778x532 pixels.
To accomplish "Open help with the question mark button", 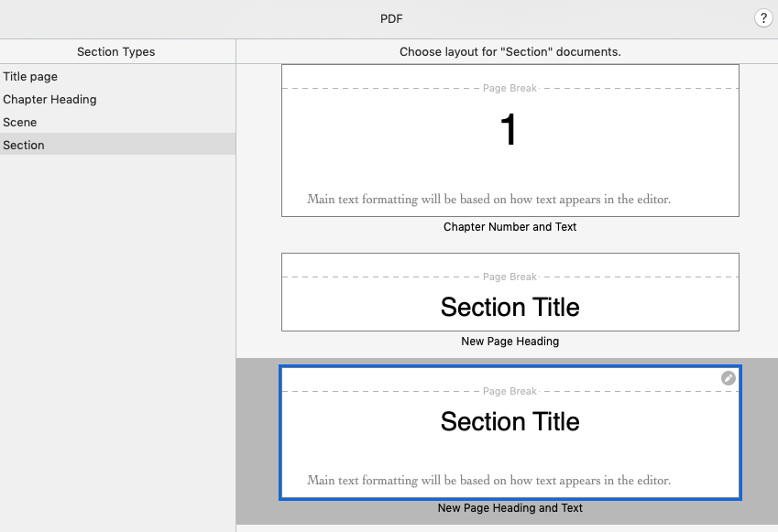I will [763, 18].
